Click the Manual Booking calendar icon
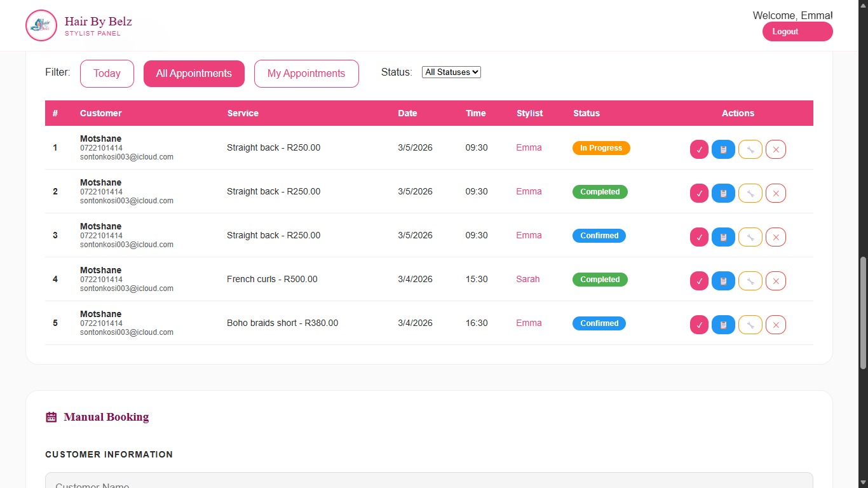The width and height of the screenshot is (868, 488). [51, 417]
